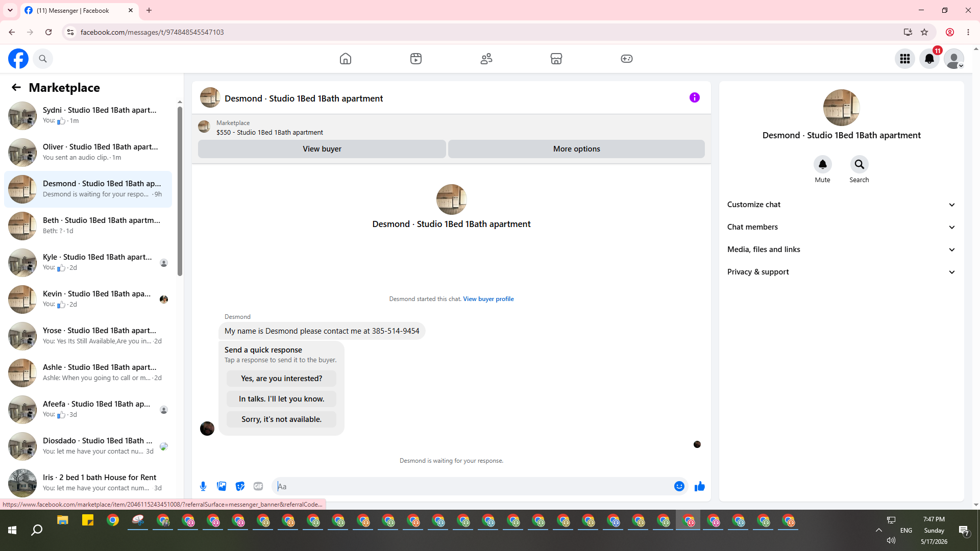Image resolution: width=980 pixels, height=551 pixels.
Task: Open the Marketplace storefront icon
Action: click(556, 59)
